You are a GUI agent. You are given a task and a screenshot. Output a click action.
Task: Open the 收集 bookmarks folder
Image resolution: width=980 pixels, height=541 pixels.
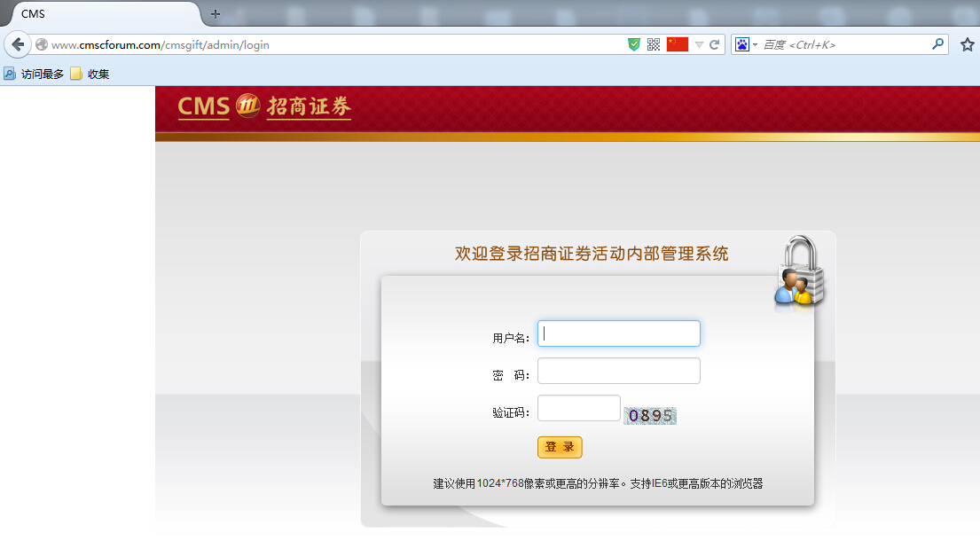click(x=90, y=74)
